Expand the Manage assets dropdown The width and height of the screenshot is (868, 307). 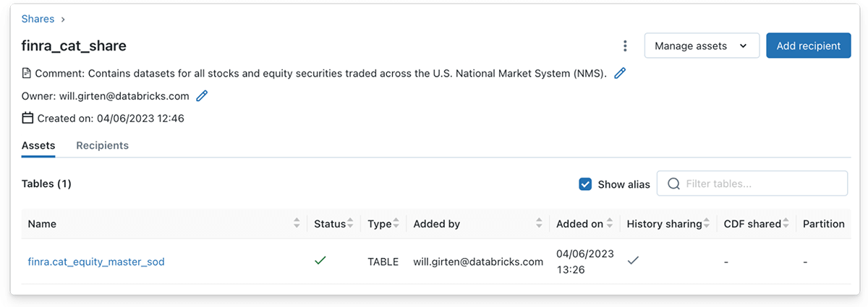pyautogui.click(x=702, y=46)
